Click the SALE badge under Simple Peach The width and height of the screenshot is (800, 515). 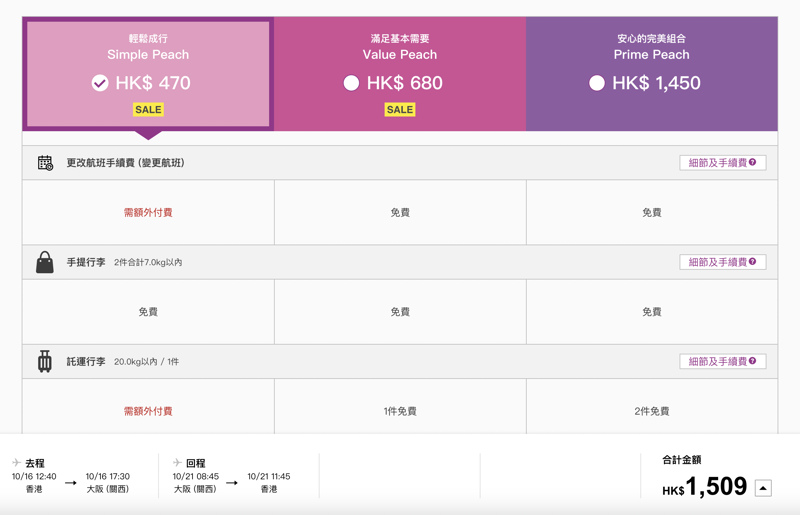tap(148, 110)
